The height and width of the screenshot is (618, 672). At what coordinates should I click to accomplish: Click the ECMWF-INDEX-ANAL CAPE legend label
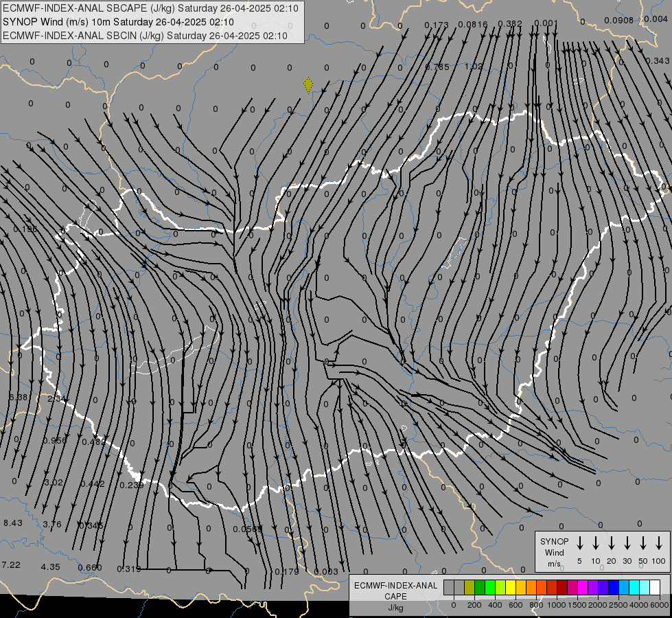point(395,596)
